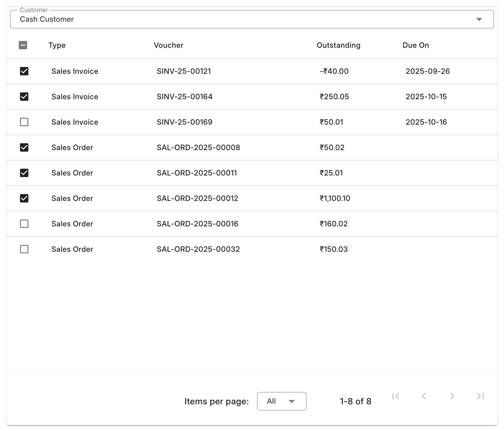The image size is (504, 431).
Task: Click the -₹40.00 outstanding amount
Action: pos(334,71)
